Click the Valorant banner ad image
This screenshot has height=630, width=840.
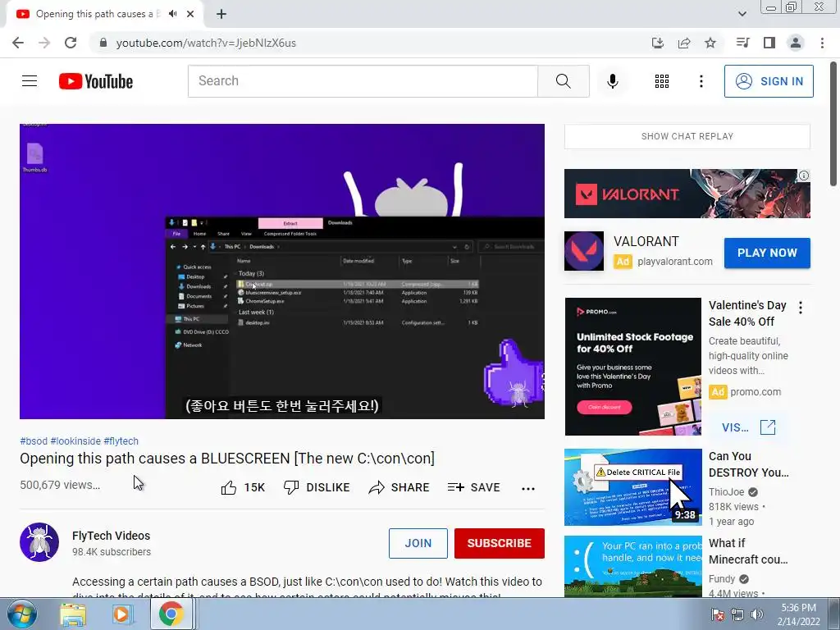[x=687, y=194]
